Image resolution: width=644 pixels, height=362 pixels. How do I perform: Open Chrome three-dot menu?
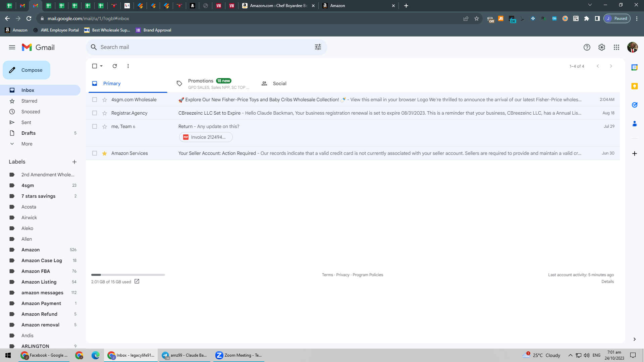(637, 18)
